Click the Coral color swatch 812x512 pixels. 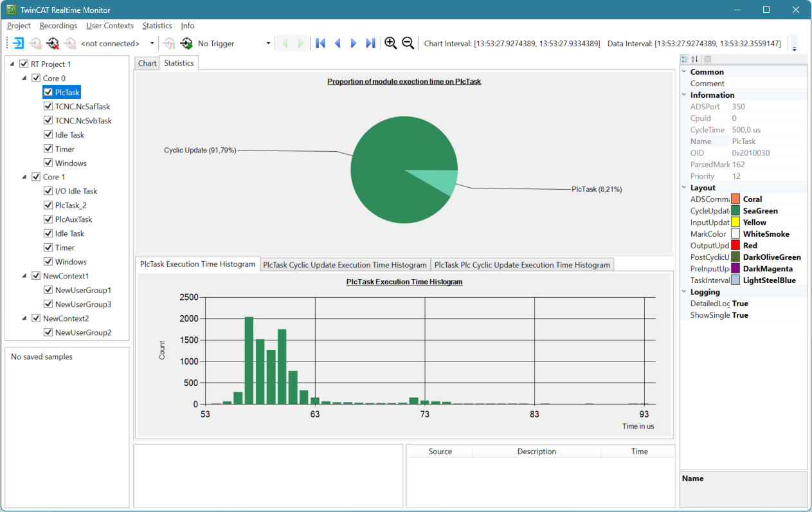(735, 199)
